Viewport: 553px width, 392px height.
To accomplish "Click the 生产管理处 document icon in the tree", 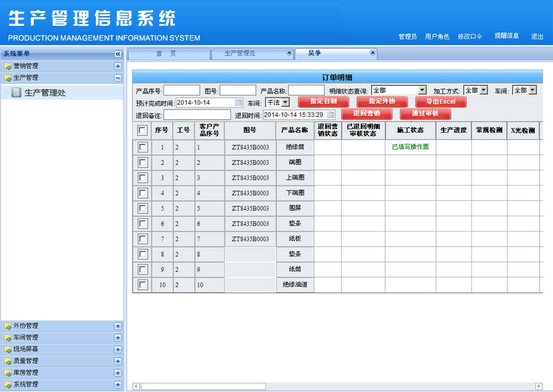I will (x=17, y=93).
